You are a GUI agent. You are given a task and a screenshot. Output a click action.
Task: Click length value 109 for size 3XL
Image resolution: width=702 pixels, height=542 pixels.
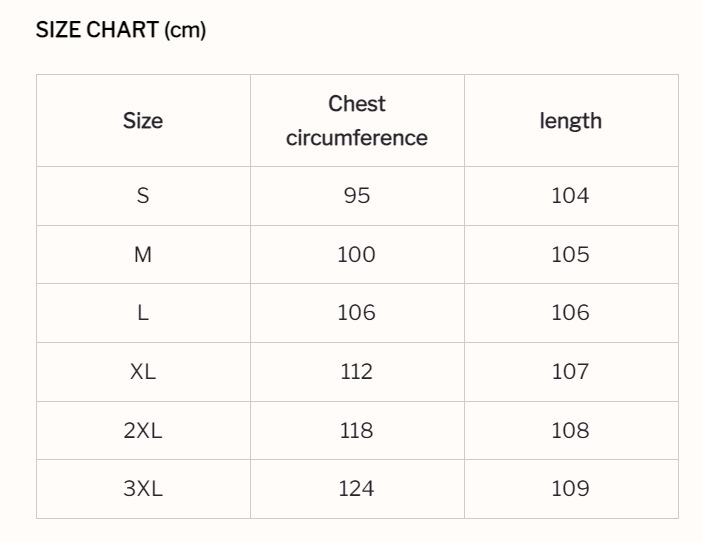pos(570,488)
